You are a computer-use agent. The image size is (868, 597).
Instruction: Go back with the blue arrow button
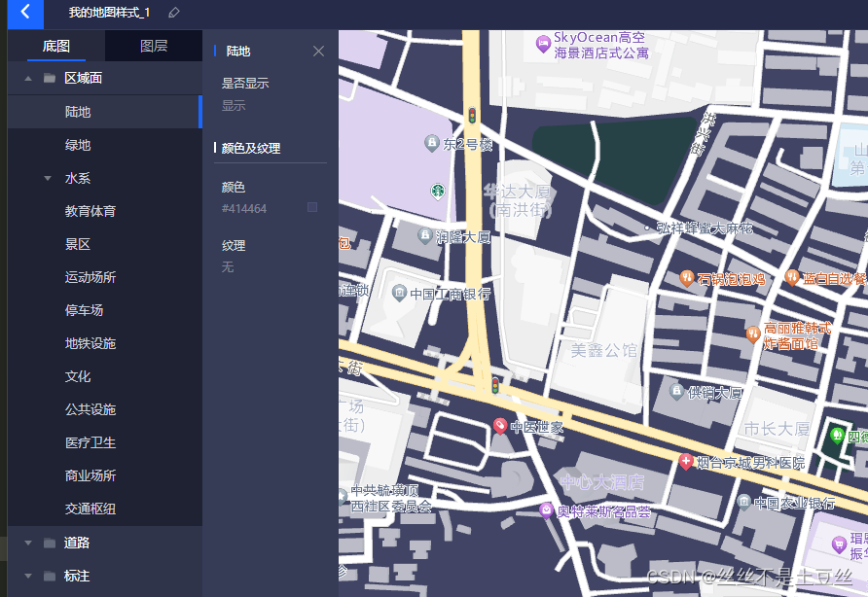point(25,13)
